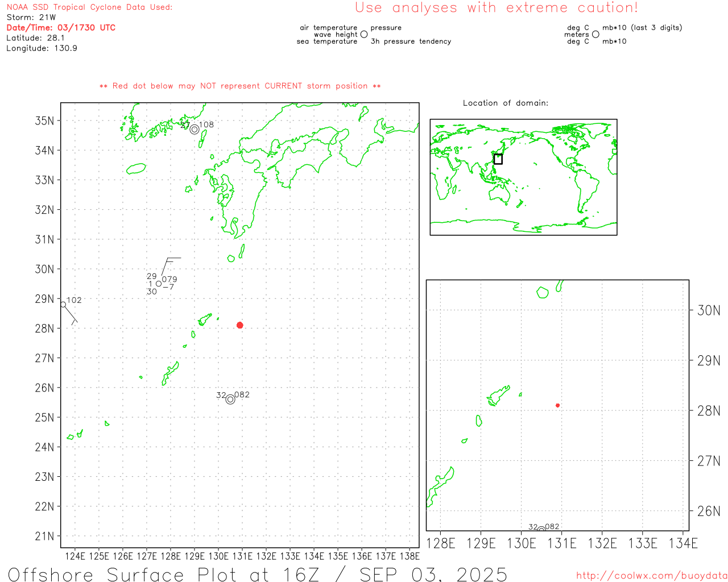Click the 128E label on inset map
Viewport: 728px width, 582px height.
[441, 543]
